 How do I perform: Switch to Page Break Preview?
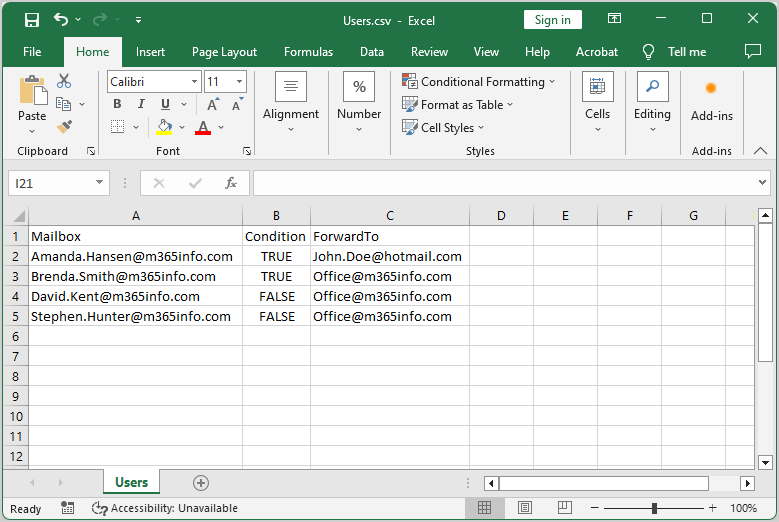click(x=565, y=508)
